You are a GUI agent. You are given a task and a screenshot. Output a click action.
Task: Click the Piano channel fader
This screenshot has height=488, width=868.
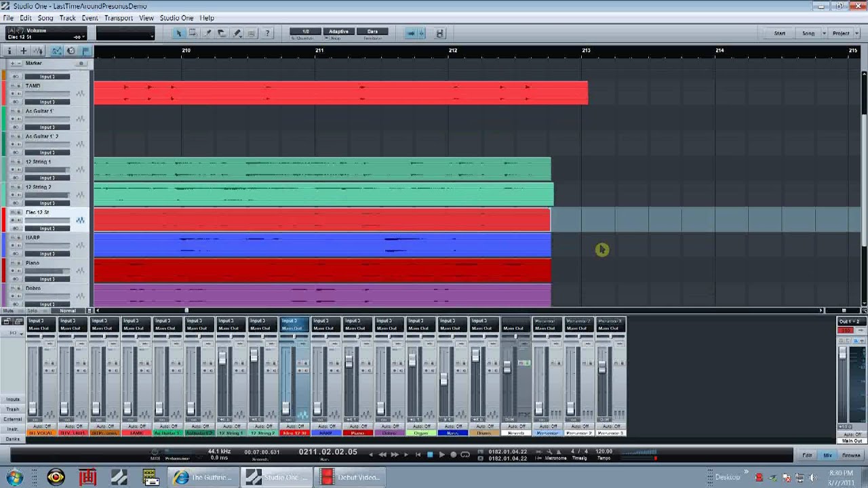coord(349,362)
